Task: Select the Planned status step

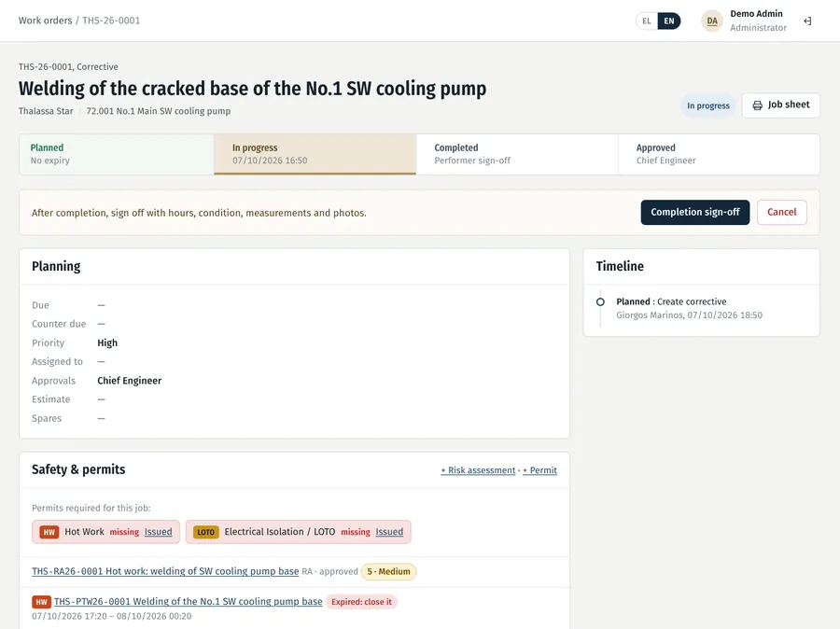Action: pos(117,154)
